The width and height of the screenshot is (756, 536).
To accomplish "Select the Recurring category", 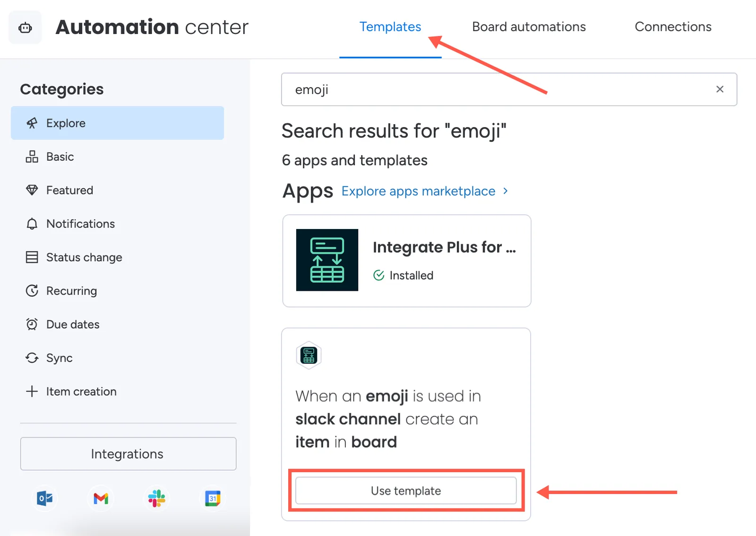I will click(x=117, y=291).
